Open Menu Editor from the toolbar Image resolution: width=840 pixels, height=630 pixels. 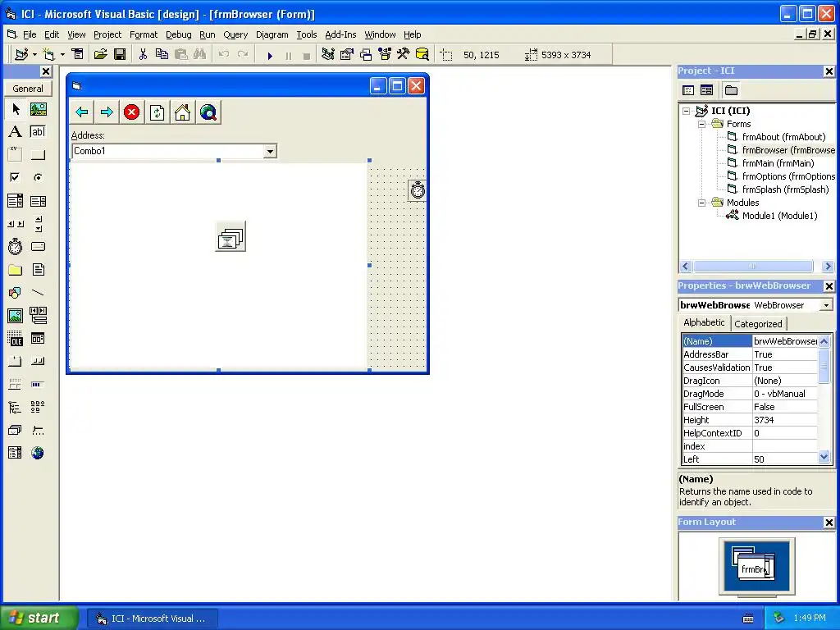pyautogui.click(x=78, y=54)
